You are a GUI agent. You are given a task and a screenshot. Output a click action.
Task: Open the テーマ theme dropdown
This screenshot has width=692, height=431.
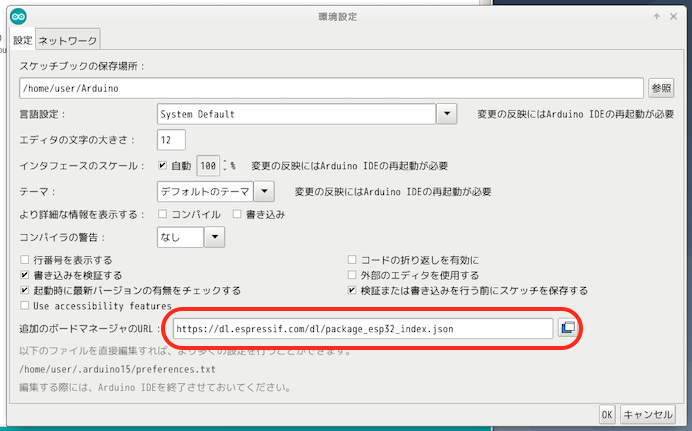tap(264, 190)
